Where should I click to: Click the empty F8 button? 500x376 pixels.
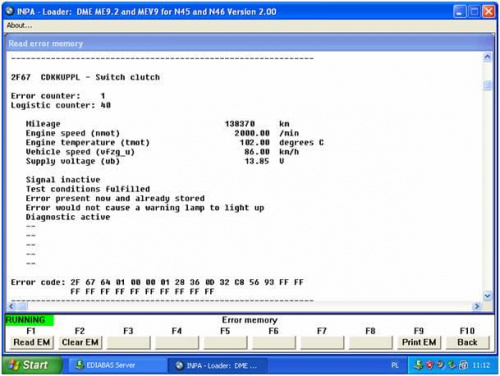370,342
